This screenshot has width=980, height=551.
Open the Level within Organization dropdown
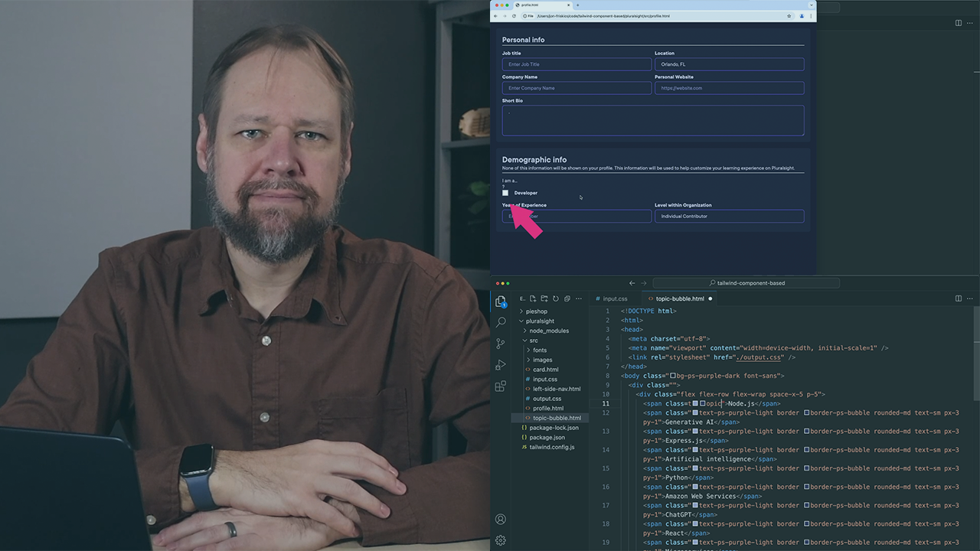[729, 216]
